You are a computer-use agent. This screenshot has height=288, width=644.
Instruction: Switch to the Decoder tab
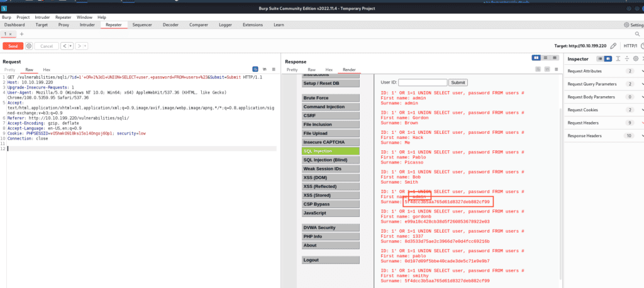coord(170,25)
